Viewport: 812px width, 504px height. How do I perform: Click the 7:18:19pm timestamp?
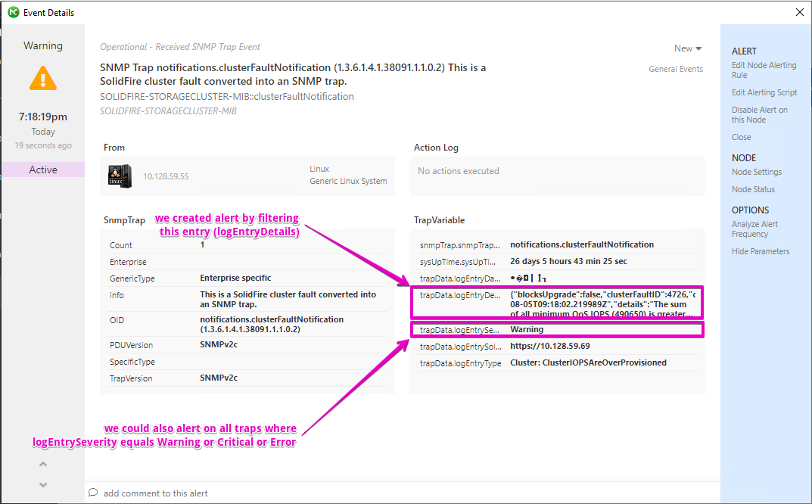[x=43, y=117]
